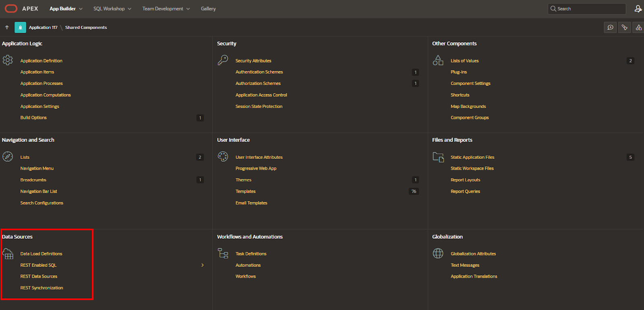Click the Workflows and Automations diagram icon
The width and height of the screenshot is (644, 310).
[223, 253]
